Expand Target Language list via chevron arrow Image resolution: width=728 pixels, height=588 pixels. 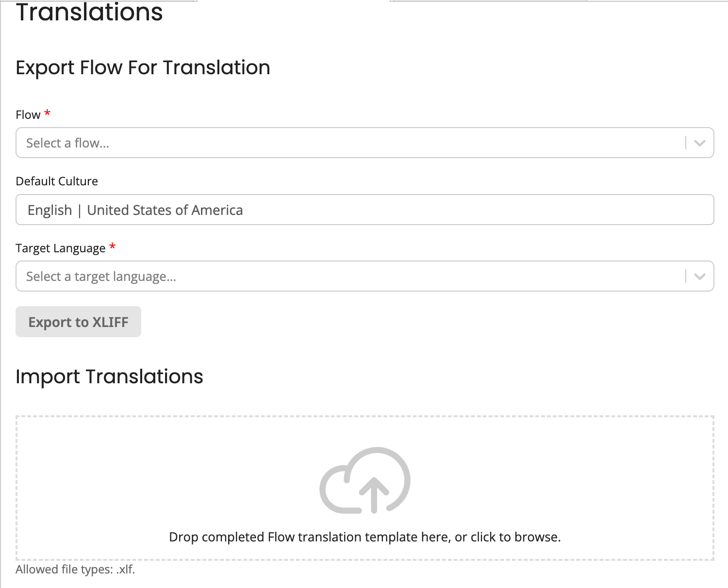tap(699, 276)
